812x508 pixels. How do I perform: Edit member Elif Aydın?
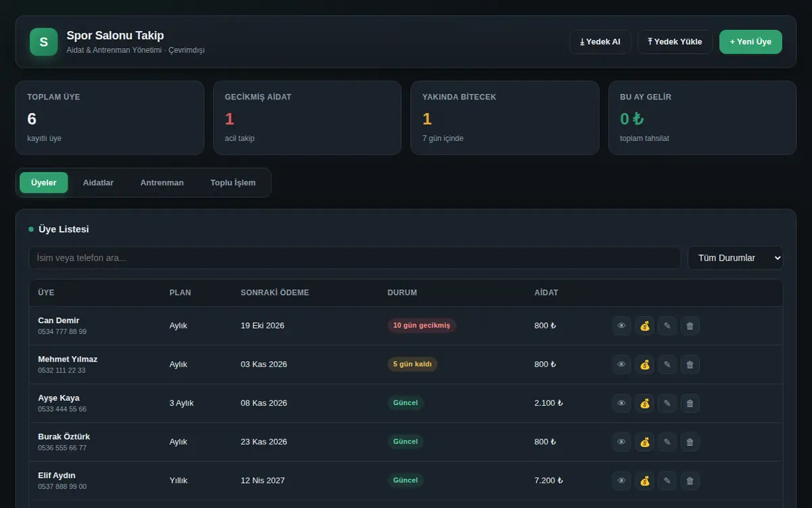[667, 480]
